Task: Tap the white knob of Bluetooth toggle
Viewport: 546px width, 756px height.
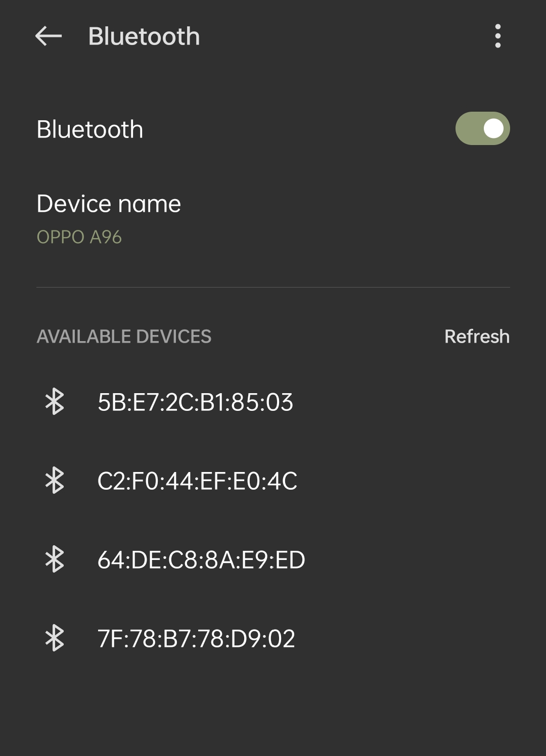Action: tap(493, 128)
